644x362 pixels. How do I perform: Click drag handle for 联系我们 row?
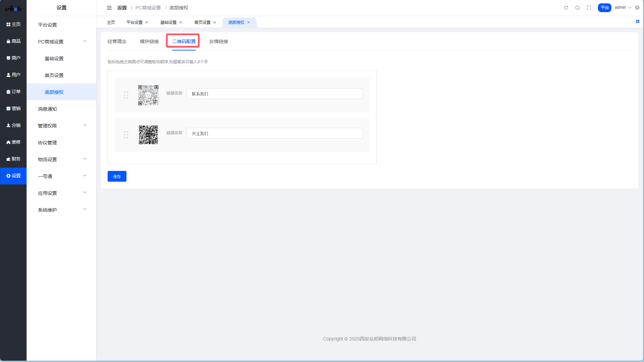126,95
